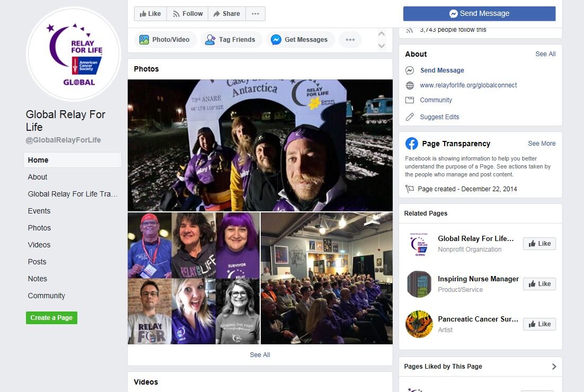Click the Community link in About panel

coord(436,100)
